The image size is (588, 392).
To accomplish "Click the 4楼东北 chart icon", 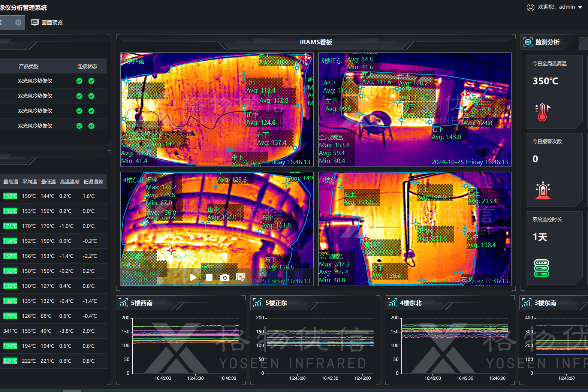I will pyautogui.click(x=392, y=303).
